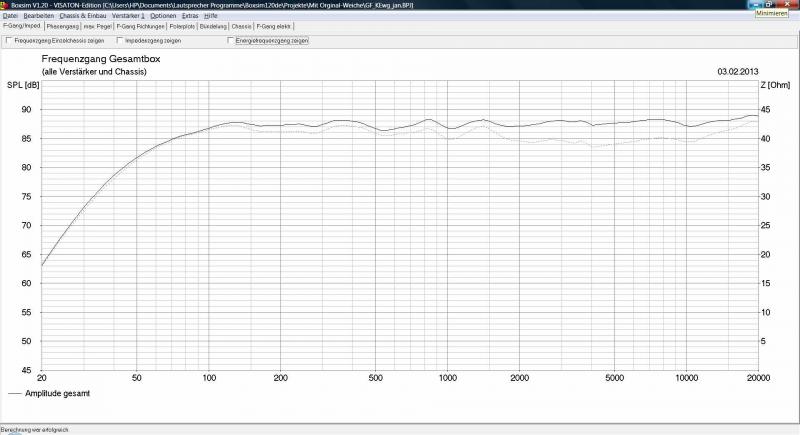800x435 pixels.
Task: Switch to the Chassis tab
Action: 241,26
